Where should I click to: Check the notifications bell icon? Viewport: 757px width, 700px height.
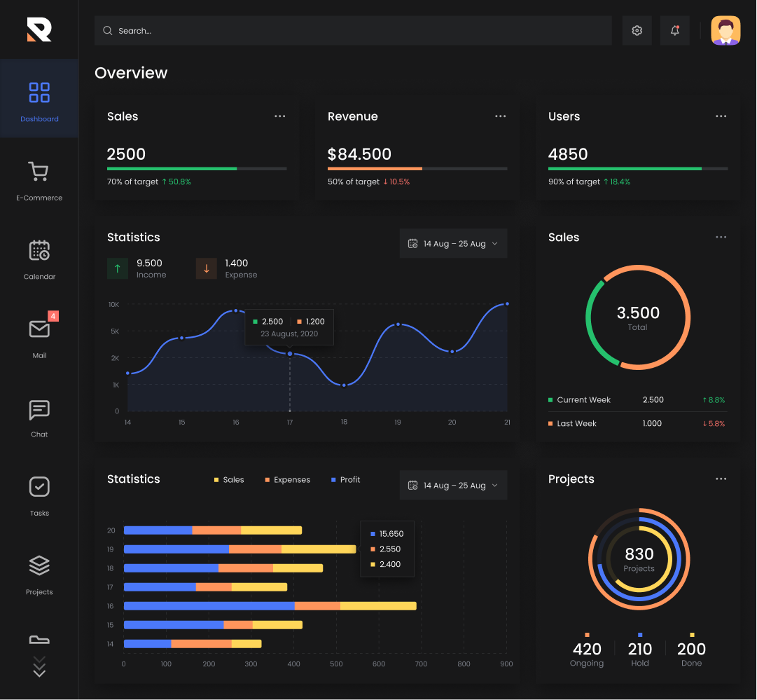tap(674, 30)
